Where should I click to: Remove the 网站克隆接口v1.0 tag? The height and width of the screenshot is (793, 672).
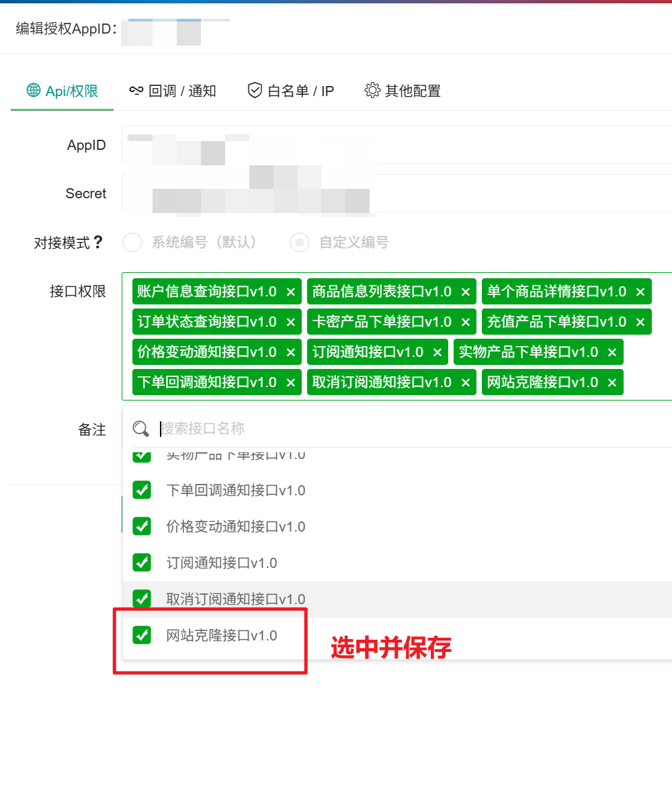pyautogui.click(x=612, y=382)
